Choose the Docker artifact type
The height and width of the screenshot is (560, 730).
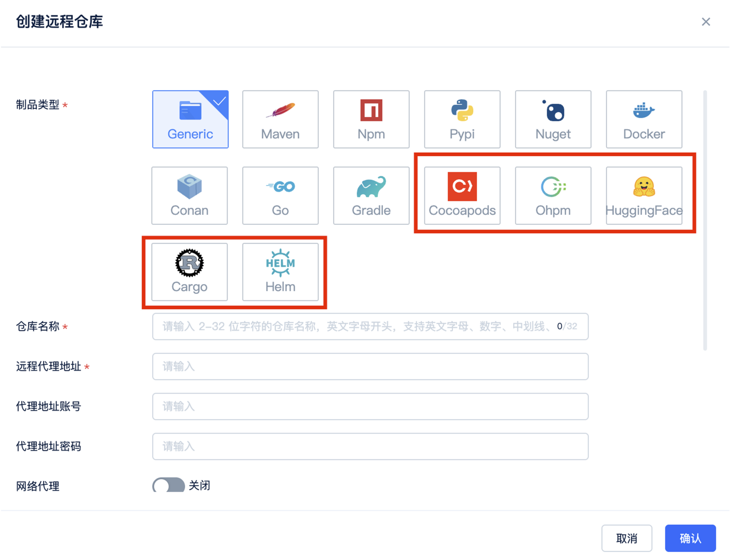point(644,119)
